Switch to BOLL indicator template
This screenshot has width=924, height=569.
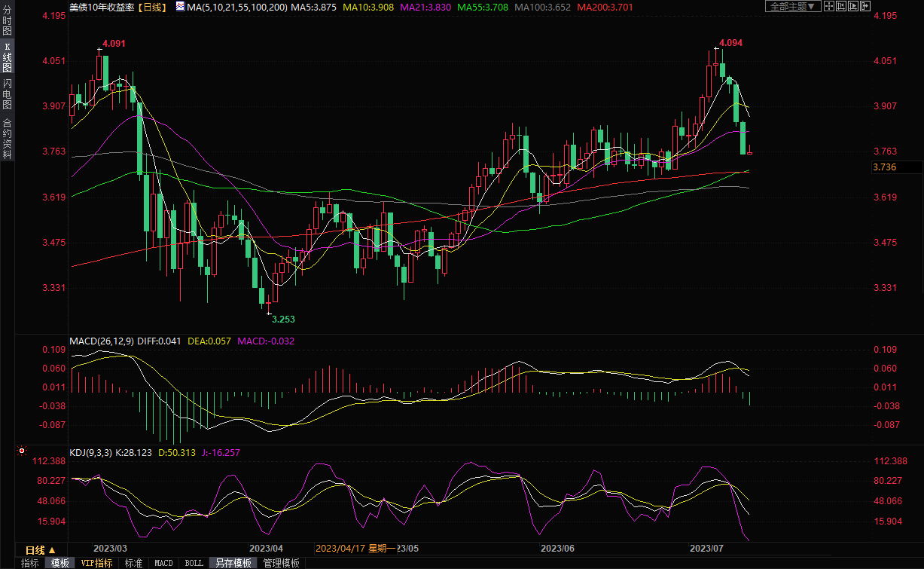pyautogui.click(x=194, y=563)
